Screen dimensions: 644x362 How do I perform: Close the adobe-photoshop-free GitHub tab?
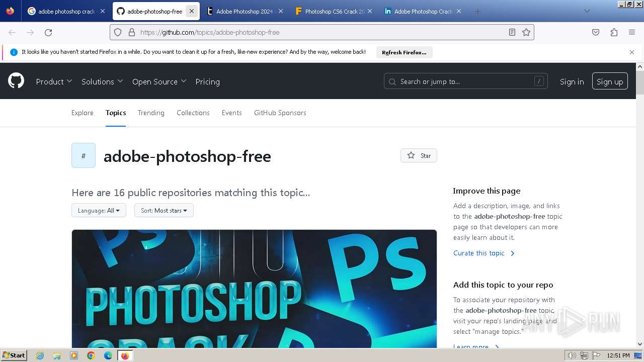192,11
